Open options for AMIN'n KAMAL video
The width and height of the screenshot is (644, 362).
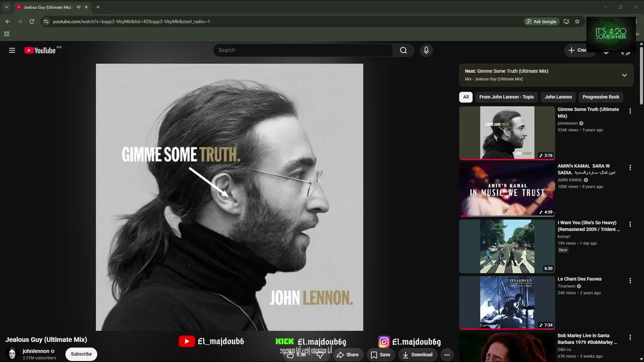pos(630,167)
